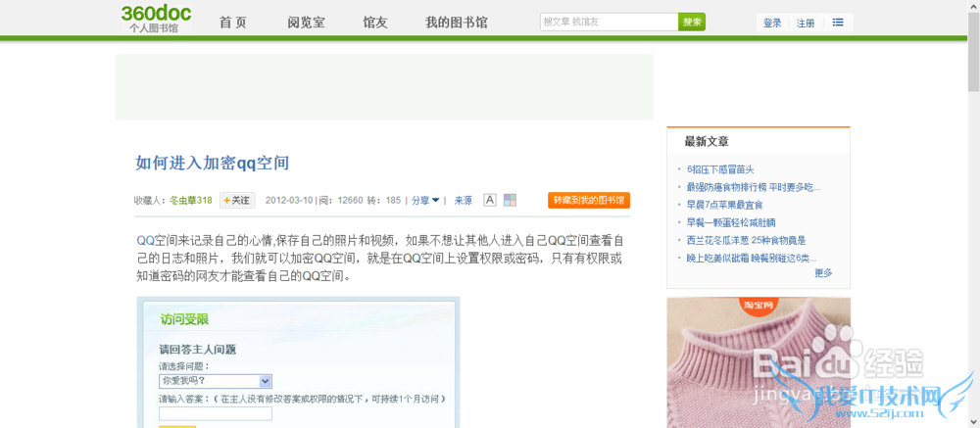Open article 最强防癌食物排行榜
This screenshot has width=980, height=428.
[753, 187]
